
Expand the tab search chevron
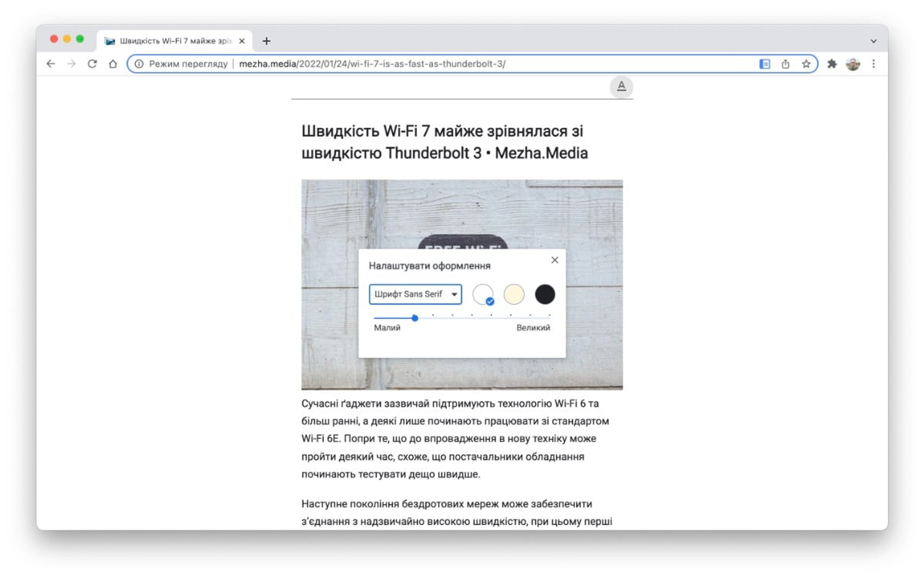(873, 41)
